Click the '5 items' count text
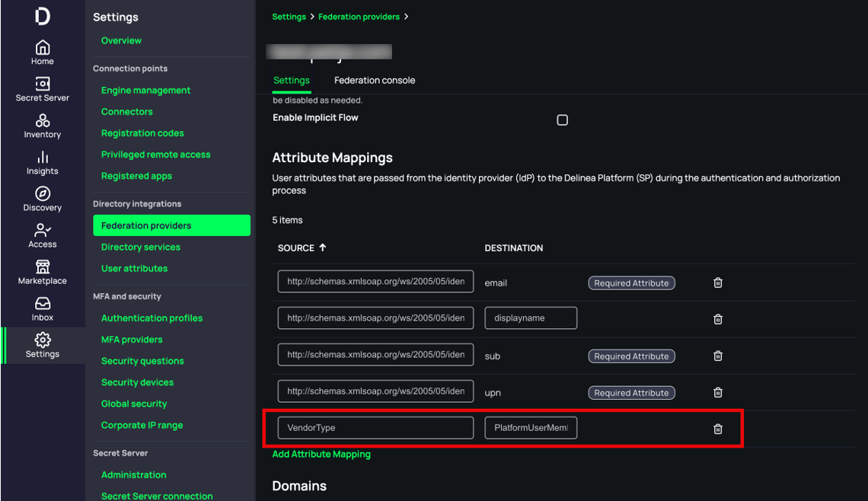 [x=287, y=220]
